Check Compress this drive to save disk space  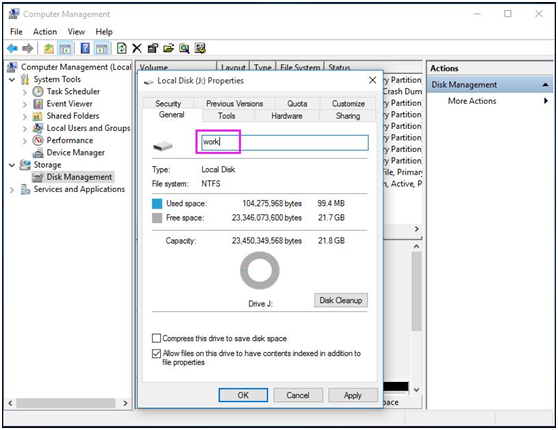point(156,338)
